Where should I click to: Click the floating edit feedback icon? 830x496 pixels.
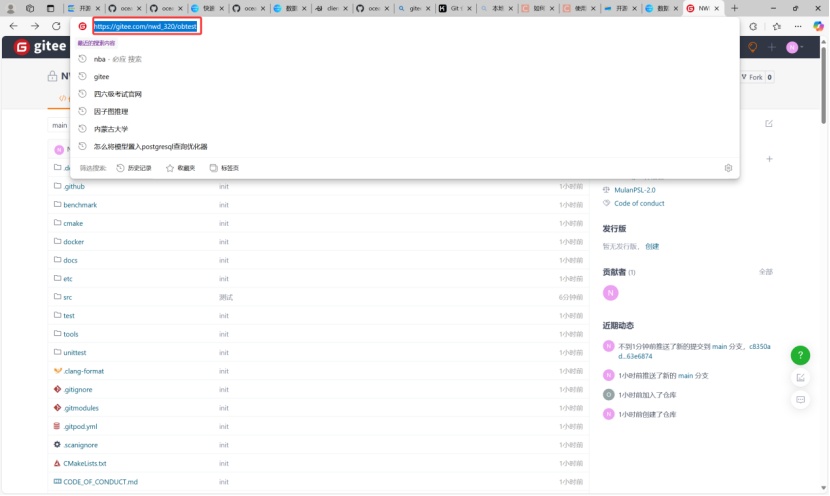point(800,377)
